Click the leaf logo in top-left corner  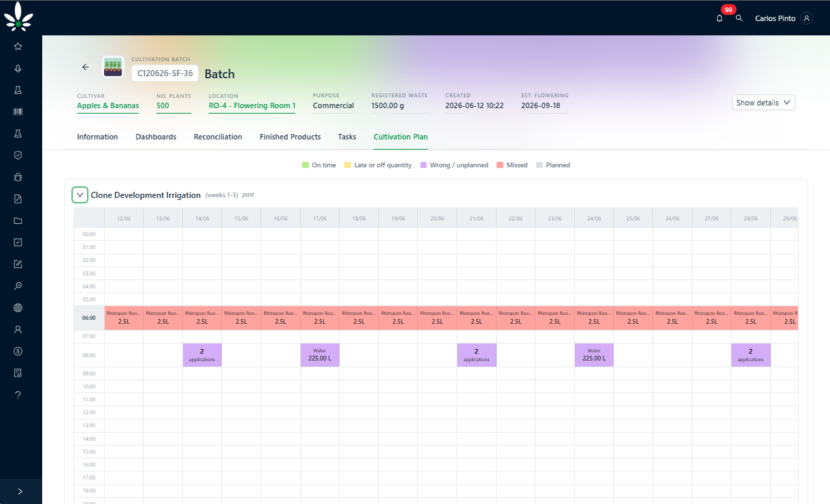click(x=18, y=16)
